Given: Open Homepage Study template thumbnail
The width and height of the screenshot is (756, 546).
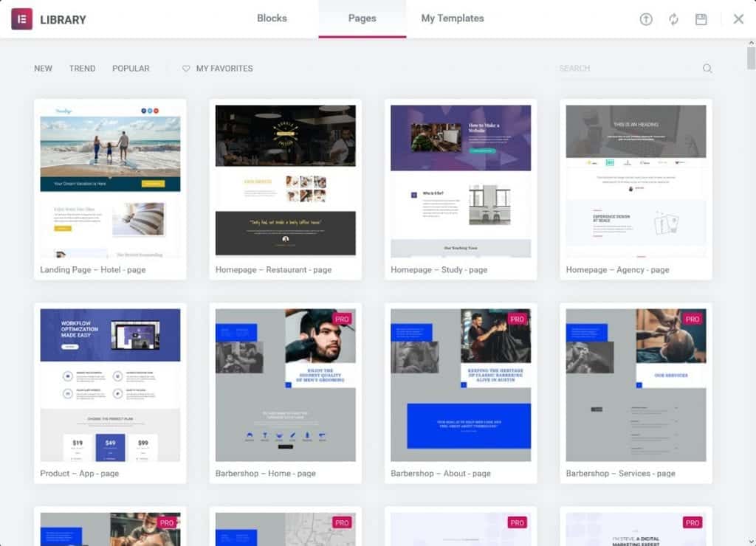Looking at the screenshot, I should (461, 182).
